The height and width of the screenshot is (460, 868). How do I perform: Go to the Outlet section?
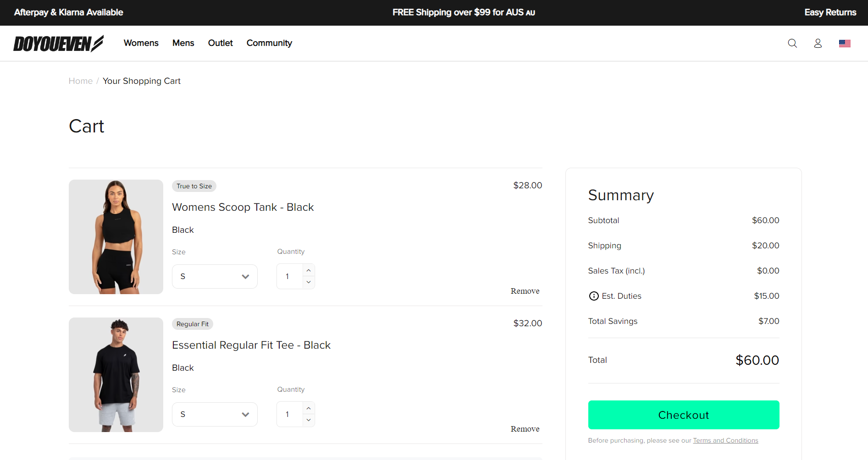pyautogui.click(x=220, y=43)
